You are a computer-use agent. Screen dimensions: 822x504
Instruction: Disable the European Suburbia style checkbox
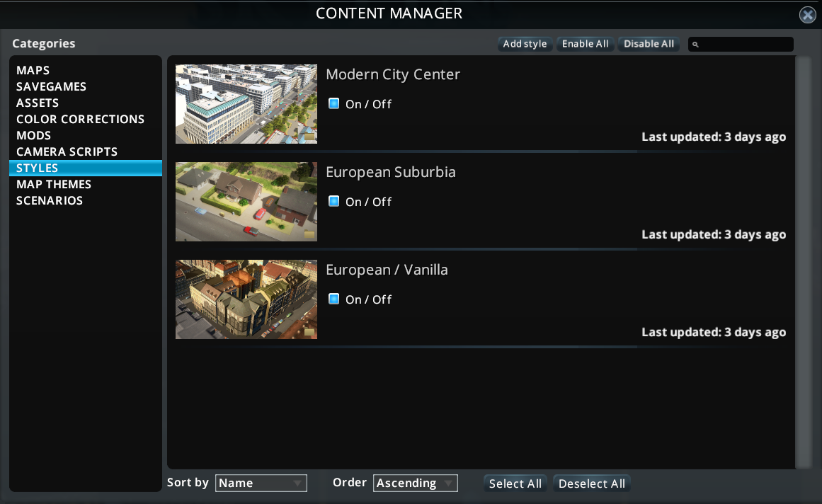click(333, 201)
